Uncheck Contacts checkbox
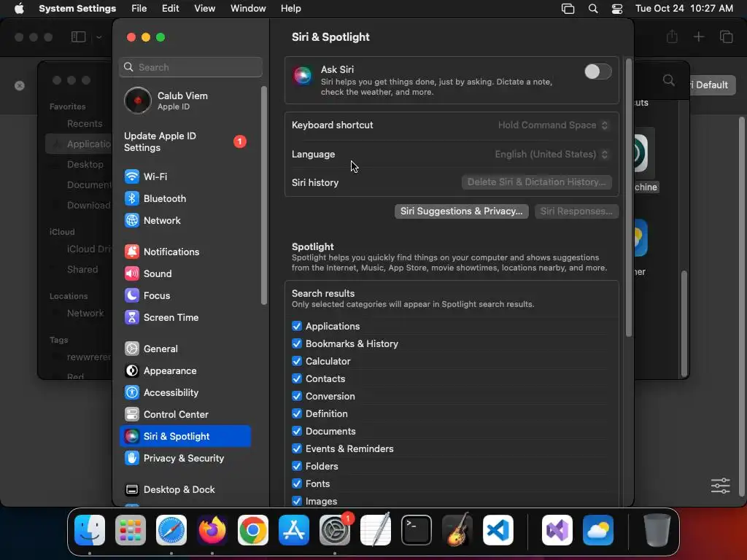 tap(297, 379)
